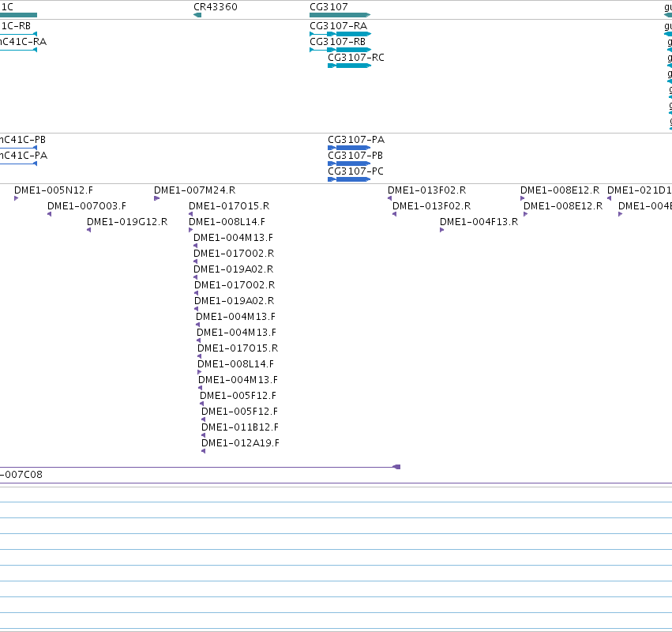Select the -007C08 label
Image resolution: width=672 pixels, height=632 pixels.
pos(21,475)
